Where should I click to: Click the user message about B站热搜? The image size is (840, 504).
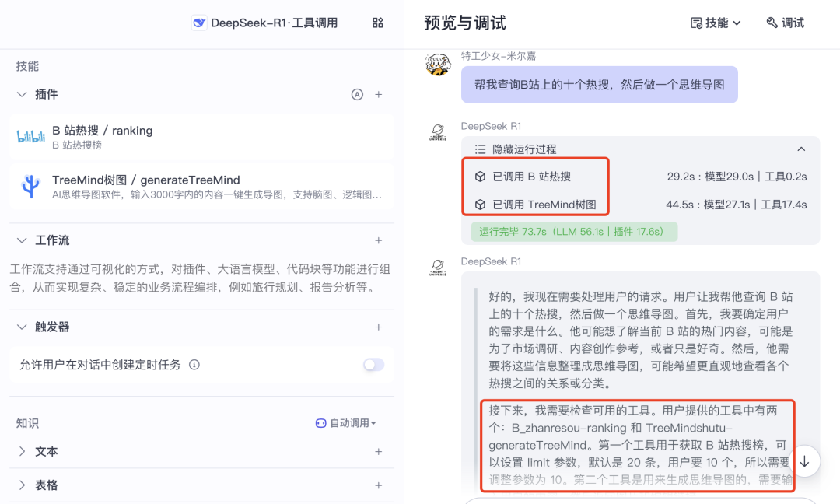click(600, 85)
